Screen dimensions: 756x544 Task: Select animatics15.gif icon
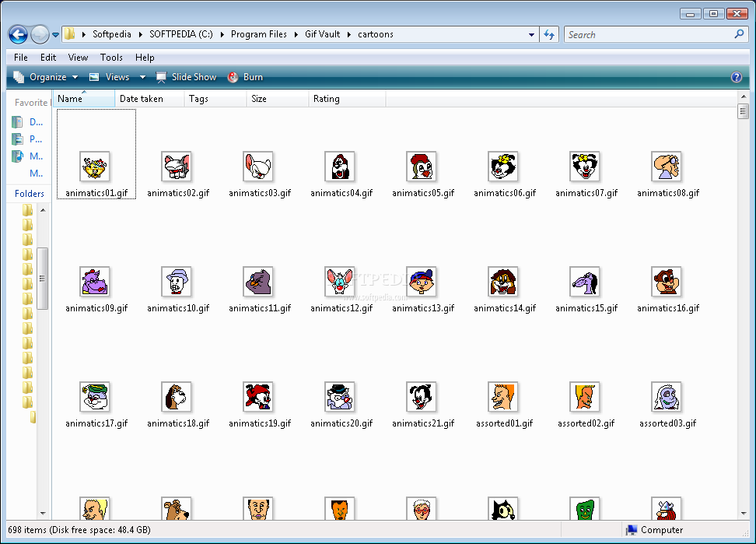pos(585,282)
